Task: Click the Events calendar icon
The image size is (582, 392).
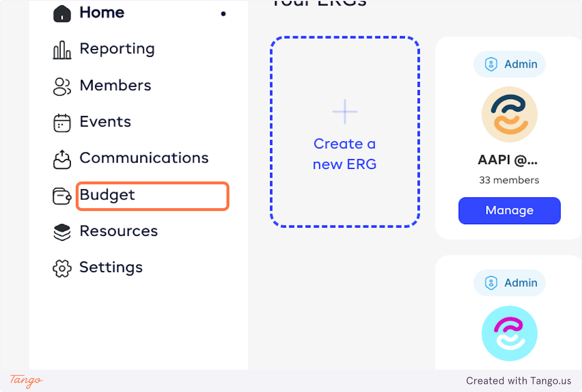Action: 62,123
